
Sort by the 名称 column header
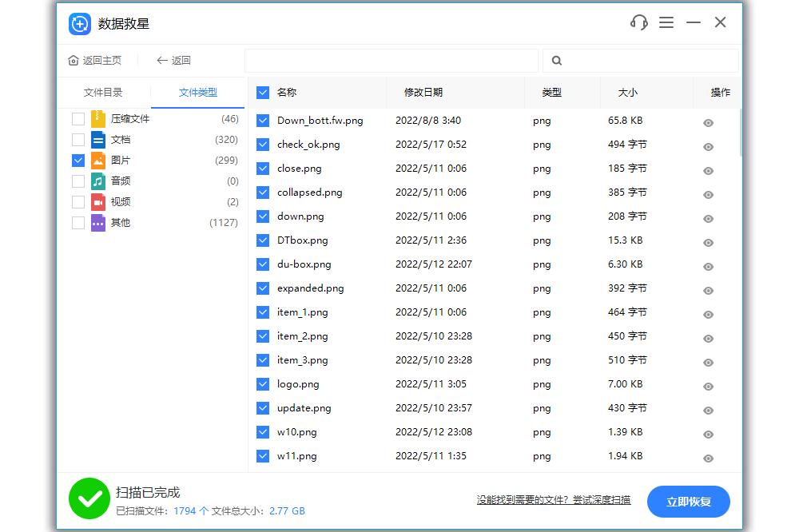286,92
